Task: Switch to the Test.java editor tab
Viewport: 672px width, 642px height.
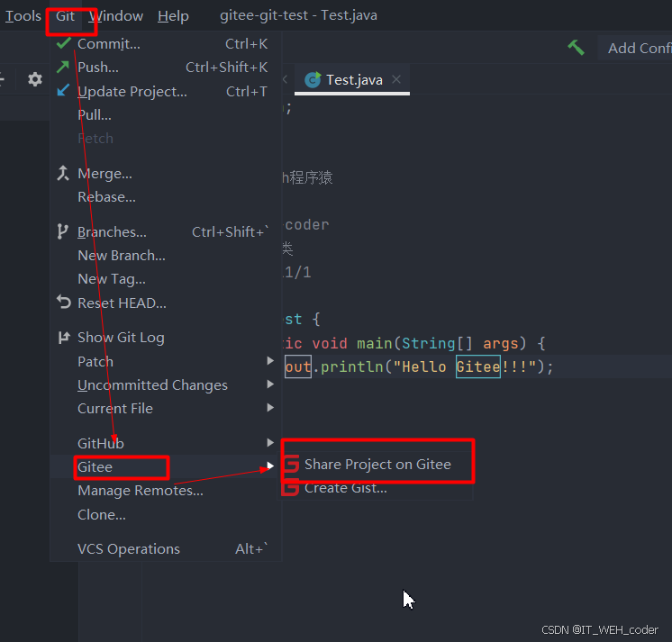Action: tap(352, 79)
